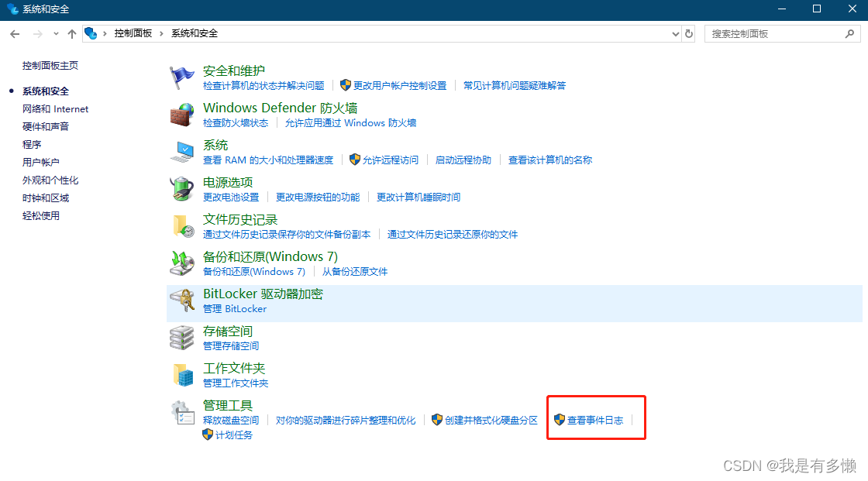Click the Security and Maintenance flag icon
Image resolution: width=868 pixels, height=481 pixels.
181,77
